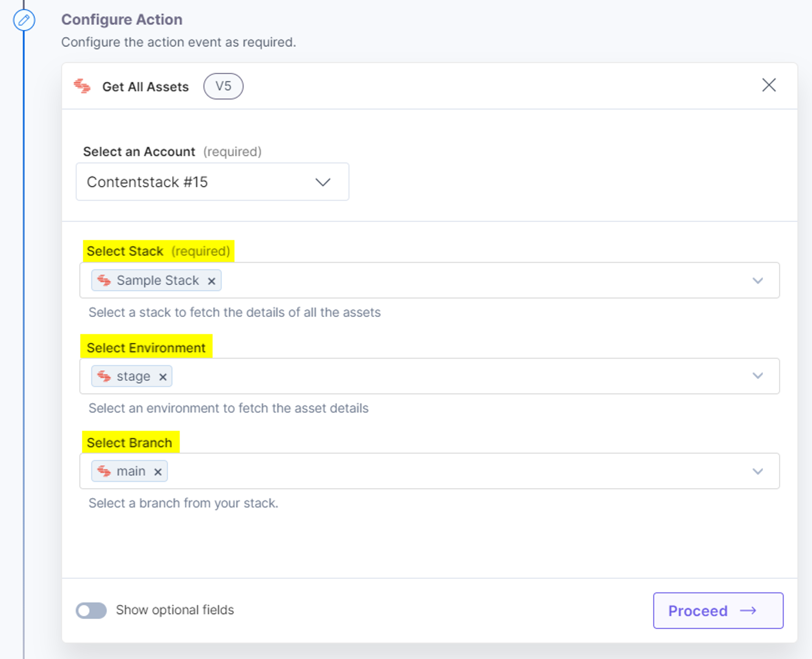The height and width of the screenshot is (659, 812).
Task: Click inside the Select Stack input field
Action: [x=429, y=280]
